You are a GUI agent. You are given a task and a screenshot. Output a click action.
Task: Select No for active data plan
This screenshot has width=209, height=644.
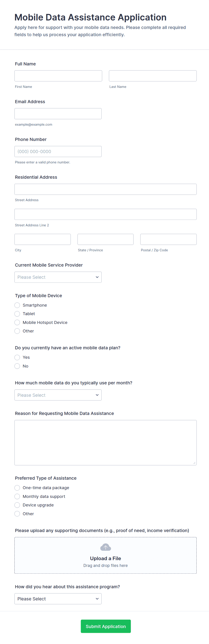click(17, 366)
